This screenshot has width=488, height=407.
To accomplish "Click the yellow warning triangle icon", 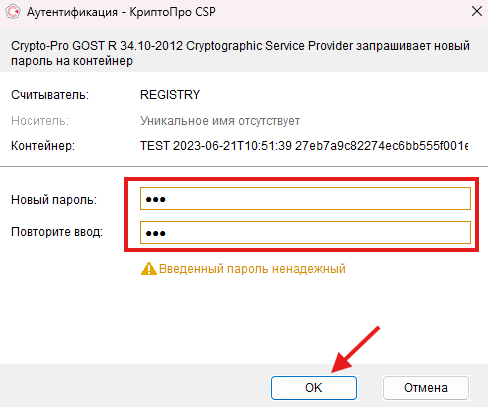I will tap(149, 269).
